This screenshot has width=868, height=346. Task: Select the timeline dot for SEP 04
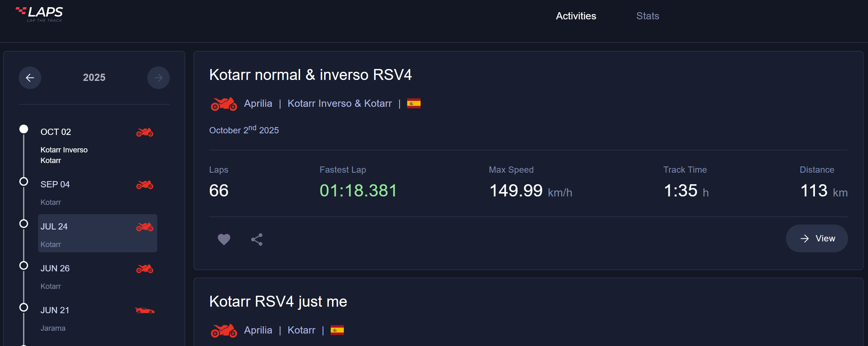24,181
